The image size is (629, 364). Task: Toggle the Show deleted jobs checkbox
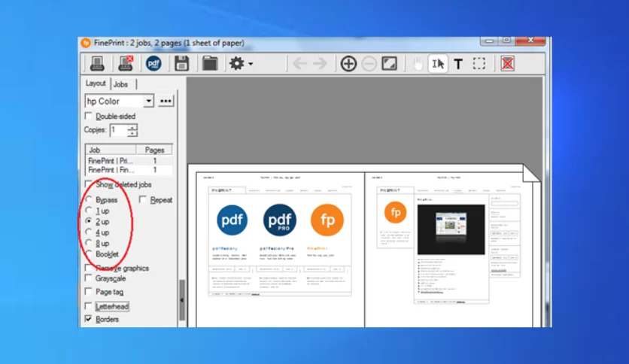pyautogui.click(x=88, y=184)
